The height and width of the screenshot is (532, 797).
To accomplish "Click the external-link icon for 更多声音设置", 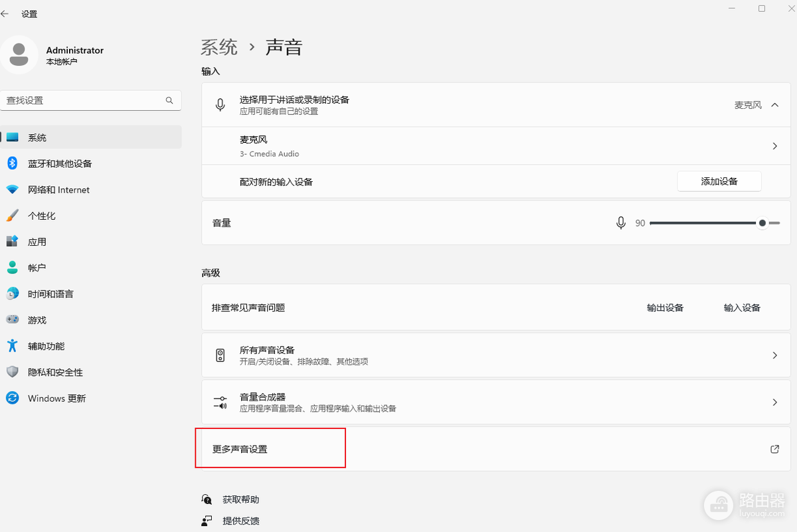I will click(774, 449).
